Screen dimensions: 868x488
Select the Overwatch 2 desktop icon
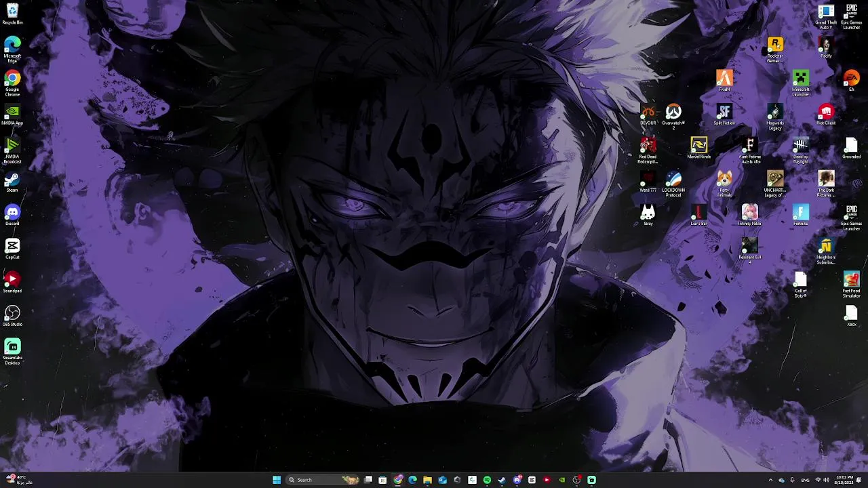tap(673, 117)
